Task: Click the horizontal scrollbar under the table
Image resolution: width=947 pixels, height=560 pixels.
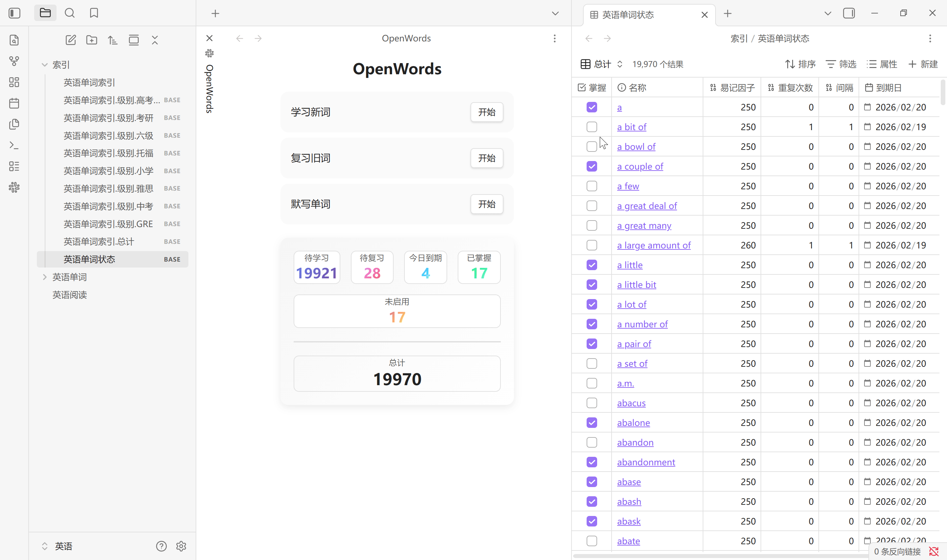Action: pyautogui.click(x=717, y=556)
